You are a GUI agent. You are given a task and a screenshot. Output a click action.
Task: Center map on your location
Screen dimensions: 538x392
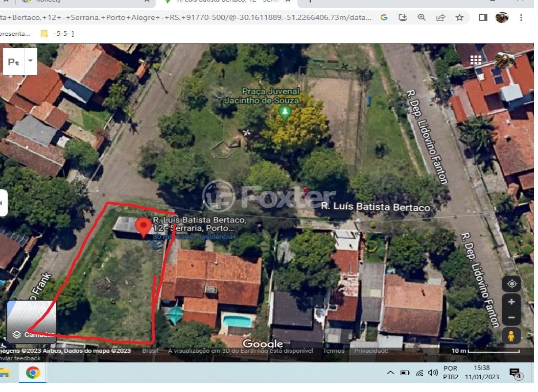(x=511, y=284)
